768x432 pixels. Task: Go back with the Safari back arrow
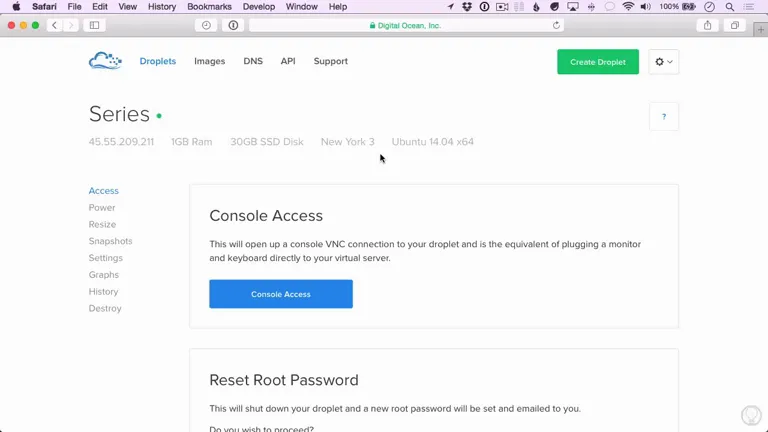(x=54, y=25)
